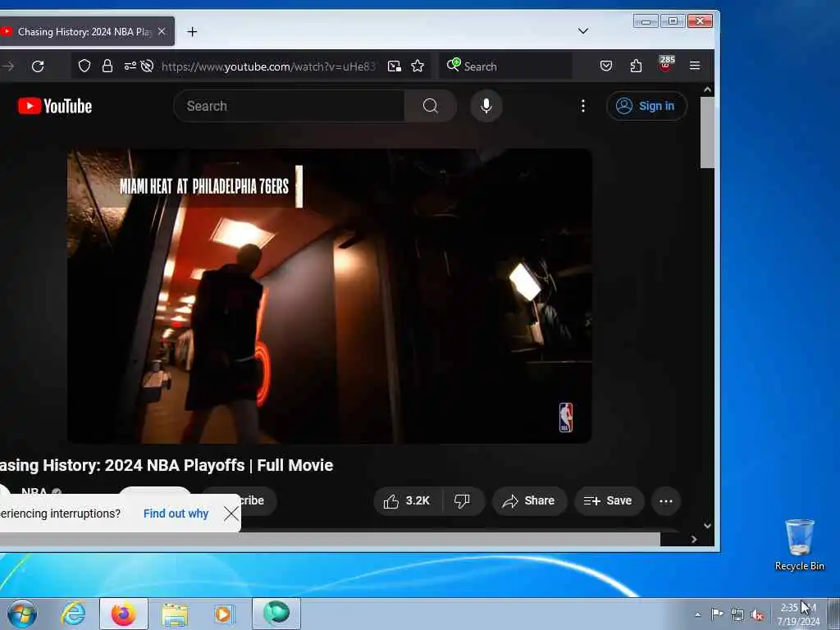The width and height of the screenshot is (840, 630).
Task: Open Windows Media Player from taskbar
Action: (x=223, y=614)
